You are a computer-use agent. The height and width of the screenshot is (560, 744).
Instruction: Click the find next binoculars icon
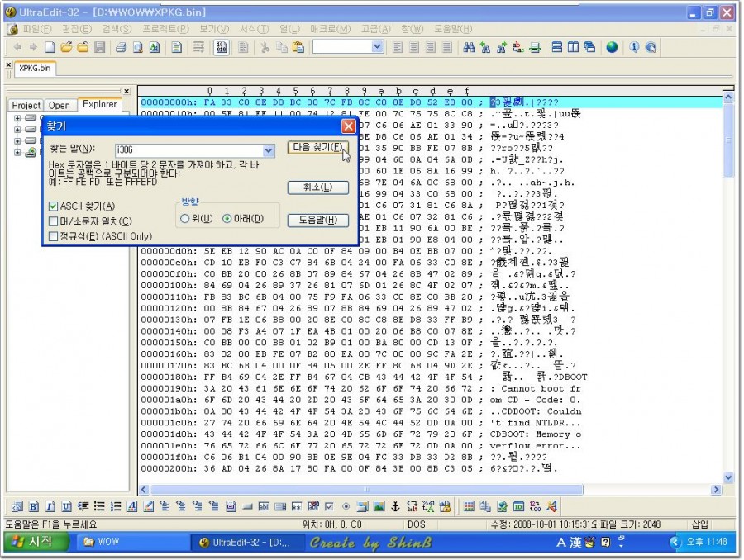click(502, 47)
